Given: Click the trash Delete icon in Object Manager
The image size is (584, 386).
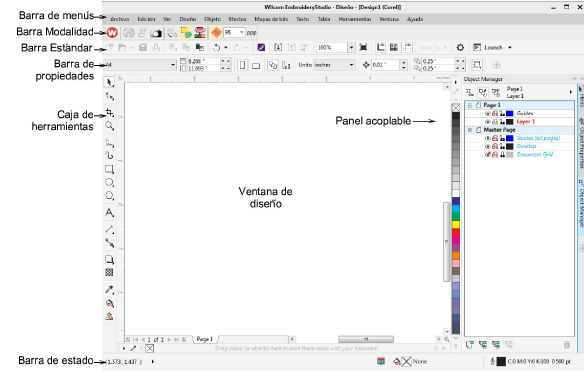Looking at the screenshot, I should coord(566,345).
